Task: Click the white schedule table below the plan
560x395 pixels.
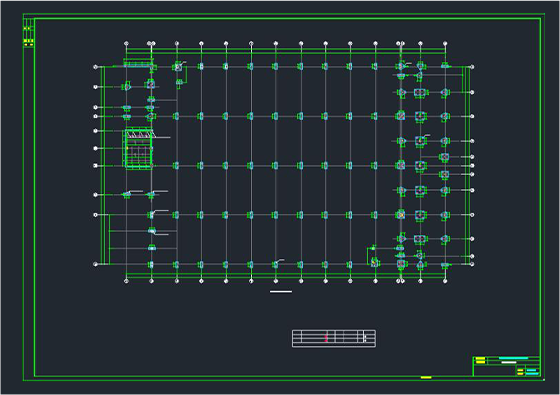Action: (x=334, y=338)
